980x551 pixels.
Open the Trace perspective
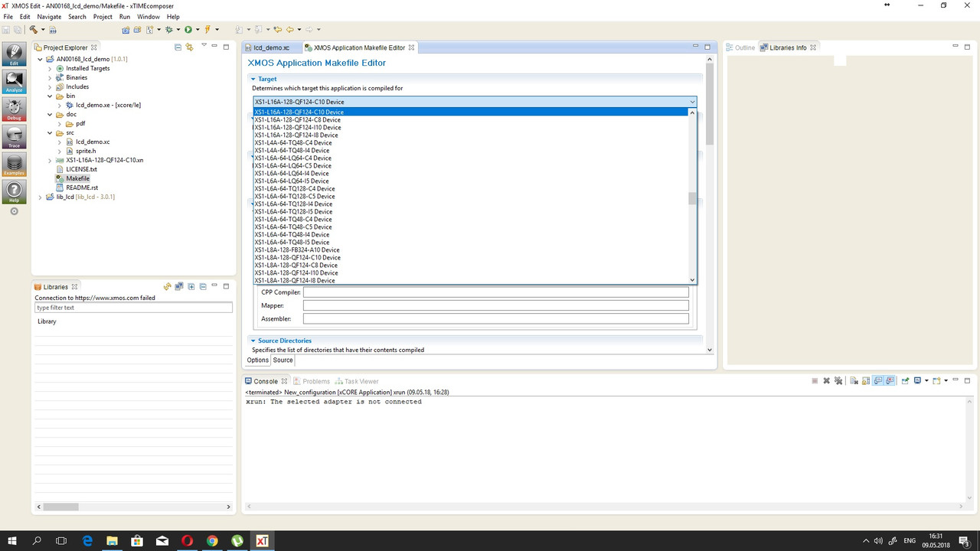click(14, 137)
